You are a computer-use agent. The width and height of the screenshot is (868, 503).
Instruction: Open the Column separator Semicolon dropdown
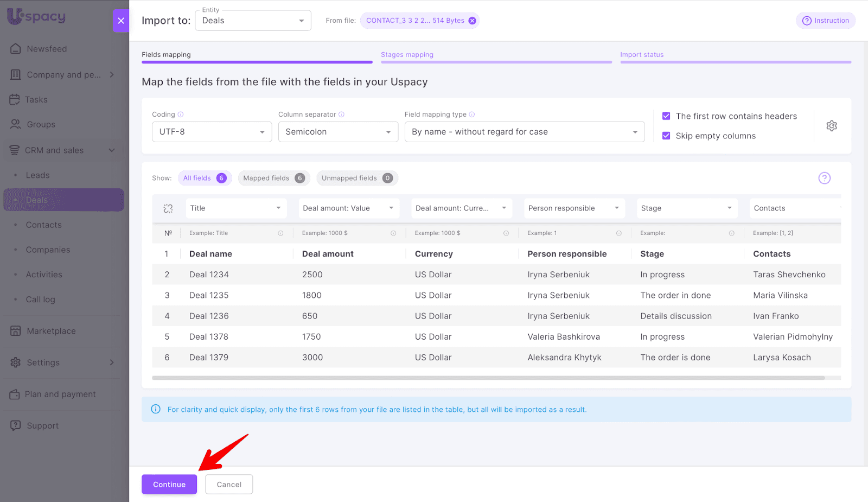(338, 132)
